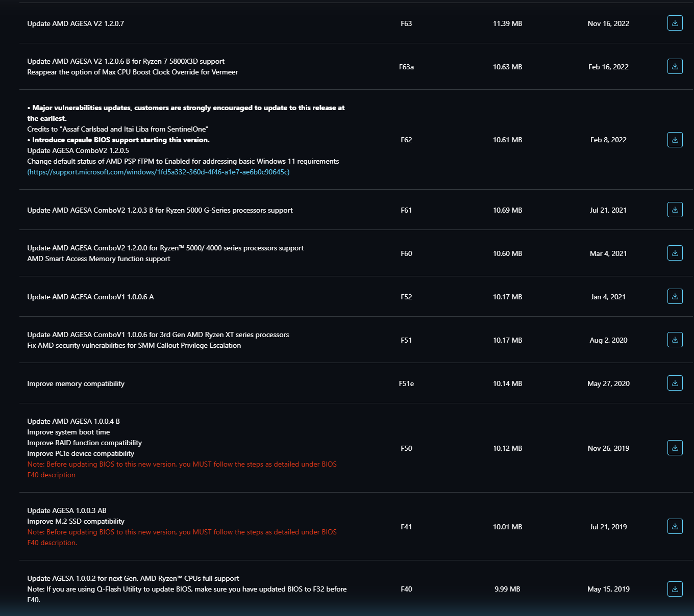This screenshot has height=616, width=694.
Task: Click the F63 version label
Action: click(x=406, y=23)
